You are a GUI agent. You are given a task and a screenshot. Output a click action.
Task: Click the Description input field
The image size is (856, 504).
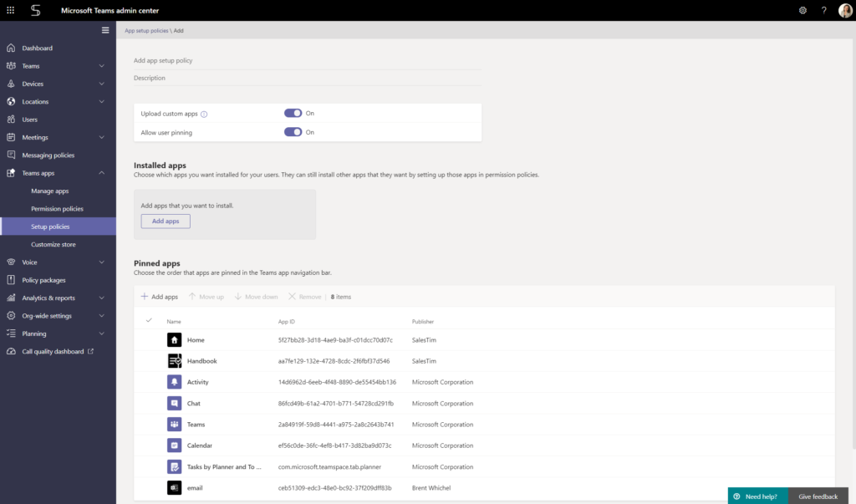[x=308, y=78]
